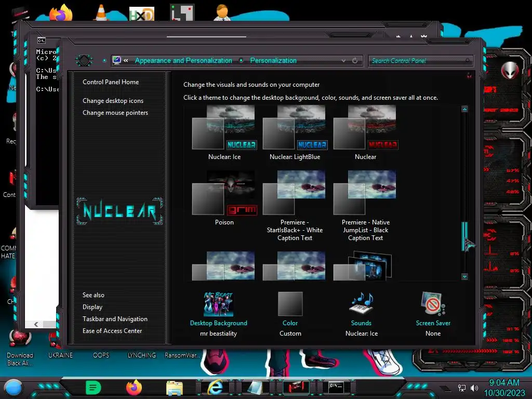Open the Sounds settings icon
The height and width of the screenshot is (399, 532).
(361, 303)
